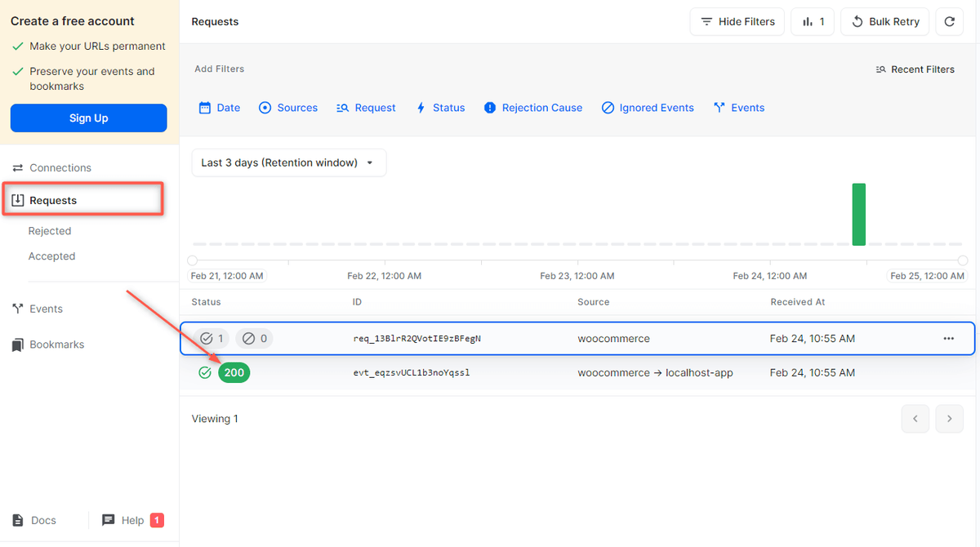Go to next page with right arrow
Image resolution: width=980 pixels, height=547 pixels.
click(949, 419)
